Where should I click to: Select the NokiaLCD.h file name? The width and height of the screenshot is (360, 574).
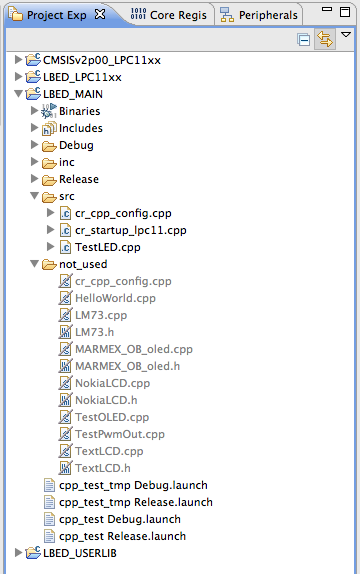106,400
